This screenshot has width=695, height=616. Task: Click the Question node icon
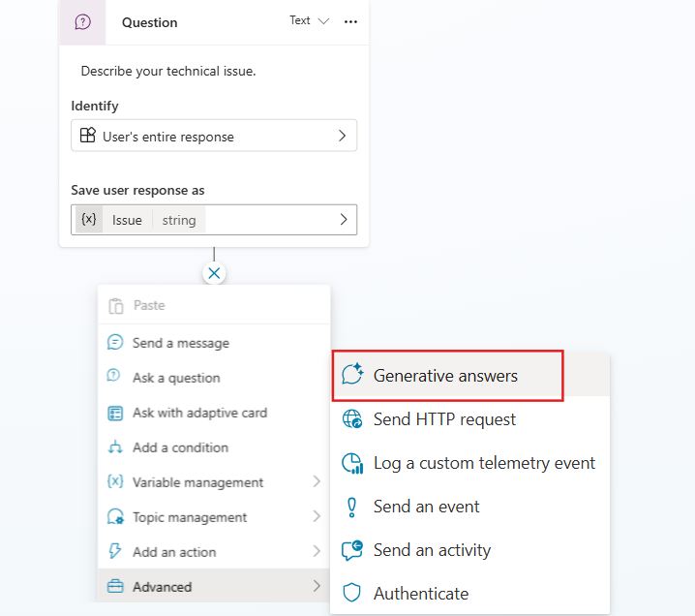(x=83, y=21)
